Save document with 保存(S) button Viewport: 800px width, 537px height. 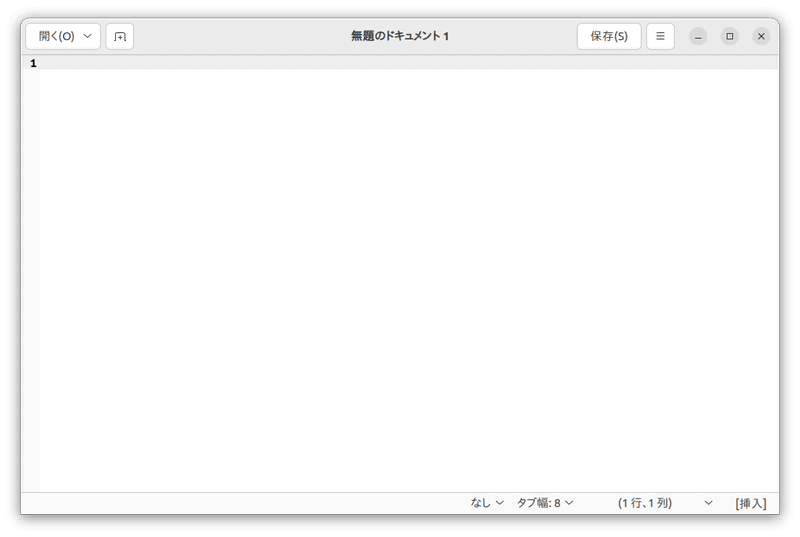point(609,36)
